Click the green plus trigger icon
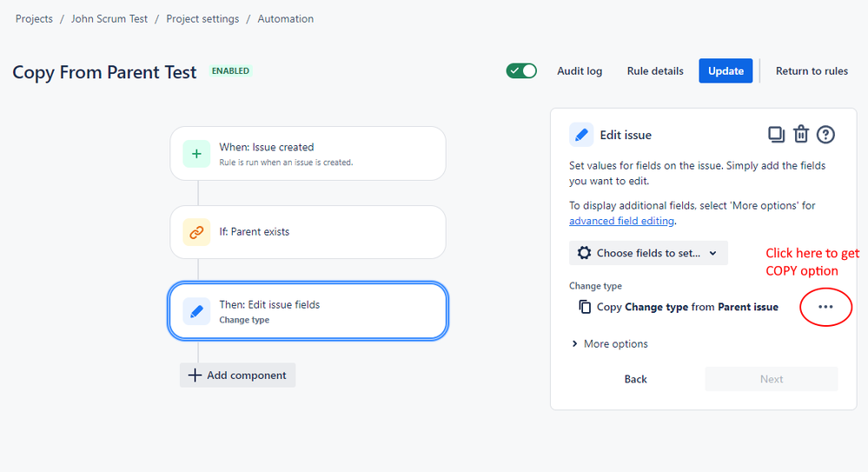 [x=196, y=154]
